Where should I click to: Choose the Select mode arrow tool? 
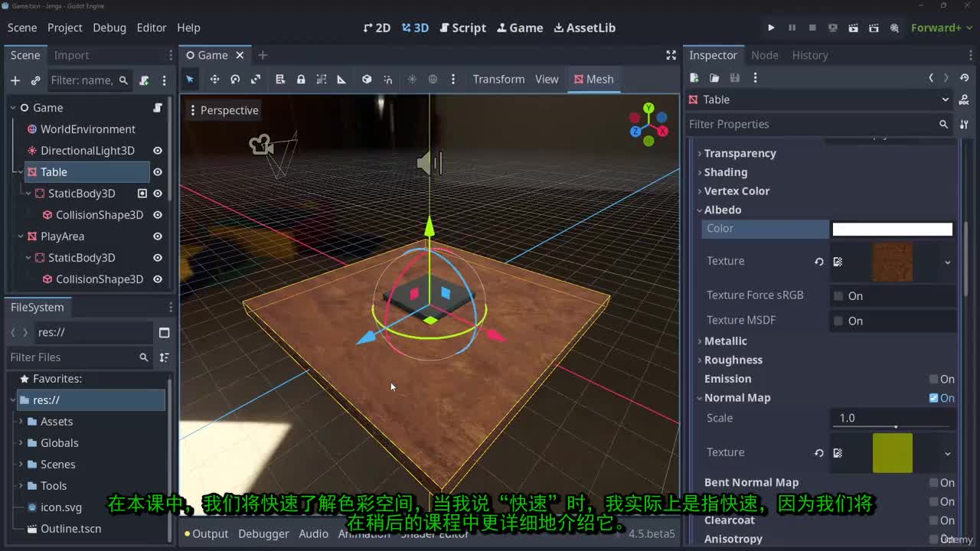pos(190,80)
